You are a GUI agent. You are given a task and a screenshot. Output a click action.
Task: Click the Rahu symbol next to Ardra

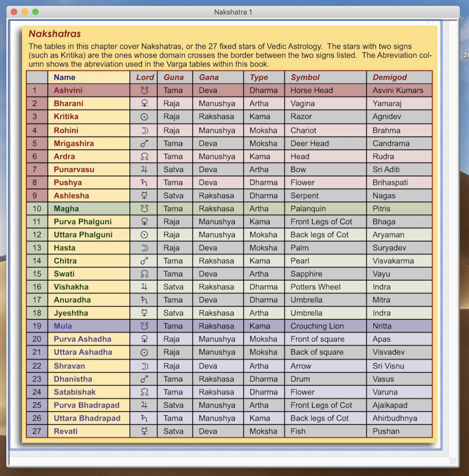144,157
